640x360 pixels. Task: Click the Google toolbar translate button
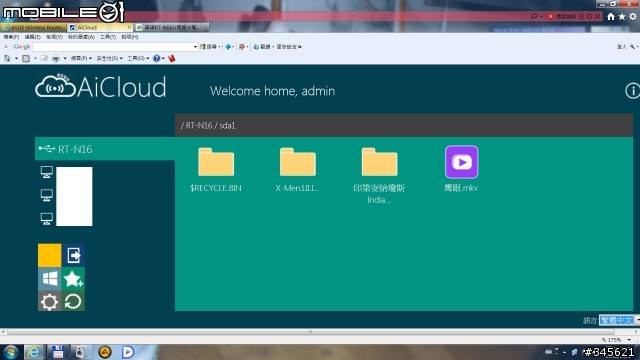pyautogui.click(x=262, y=47)
